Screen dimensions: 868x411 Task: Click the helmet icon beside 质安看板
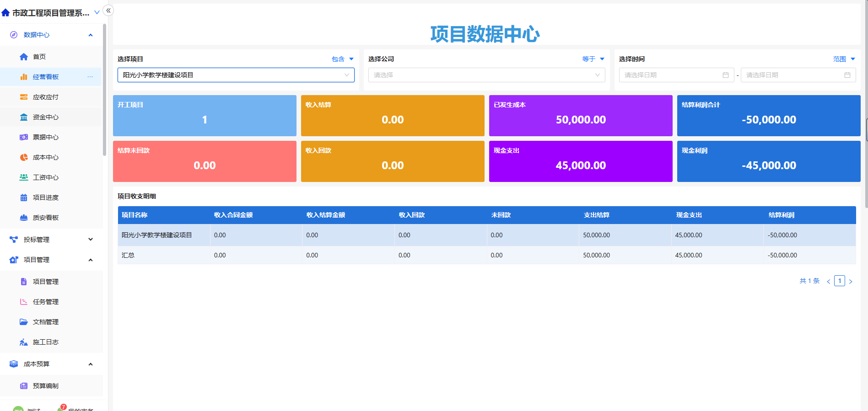point(24,218)
